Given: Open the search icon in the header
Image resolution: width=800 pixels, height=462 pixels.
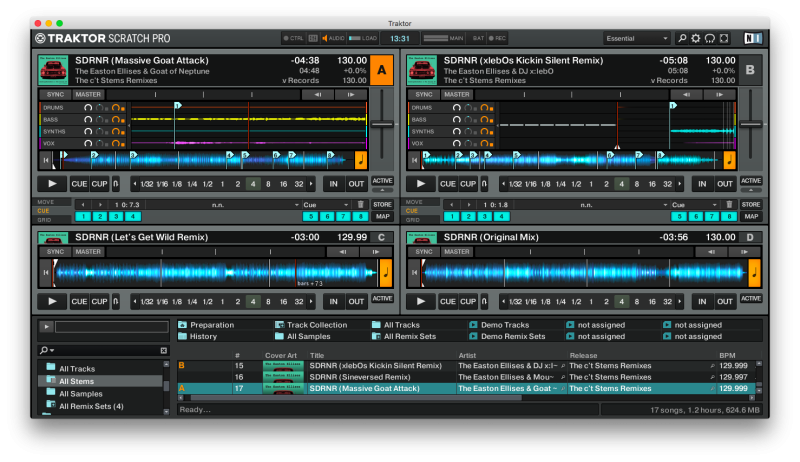Looking at the screenshot, I should (x=682, y=38).
